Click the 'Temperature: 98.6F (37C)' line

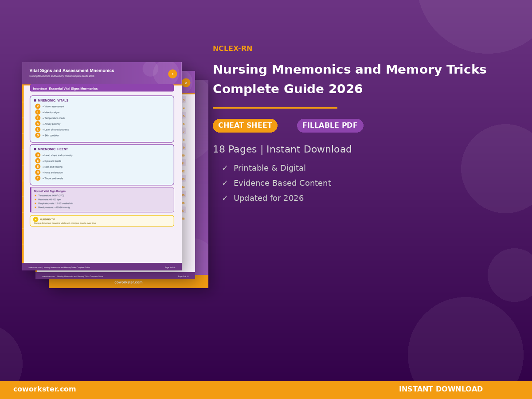[x=51, y=196]
